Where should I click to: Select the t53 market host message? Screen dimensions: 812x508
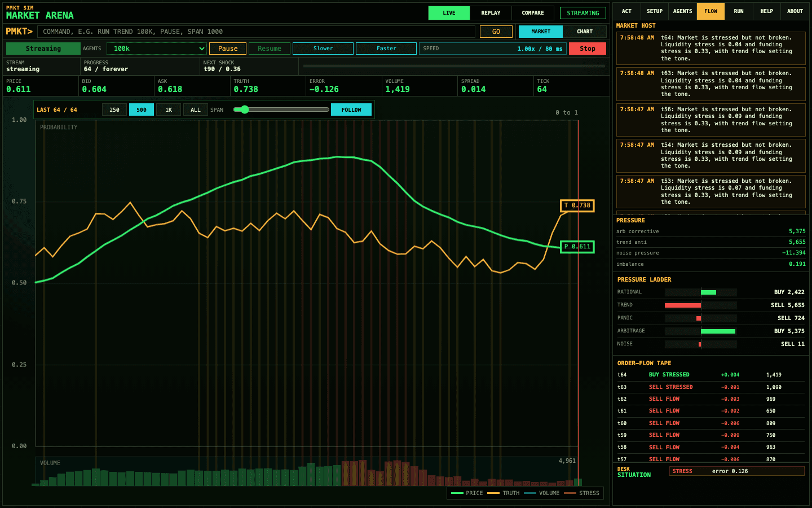(x=711, y=191)
